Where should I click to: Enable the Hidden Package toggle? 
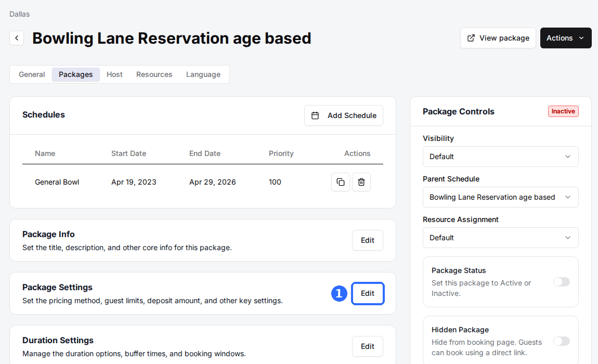click(x=562, y=341)
